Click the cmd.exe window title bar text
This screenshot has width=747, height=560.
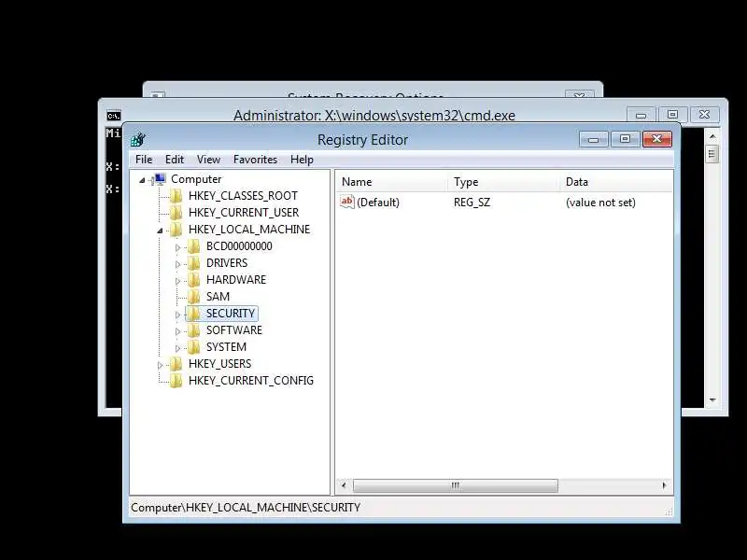(374, 116)
